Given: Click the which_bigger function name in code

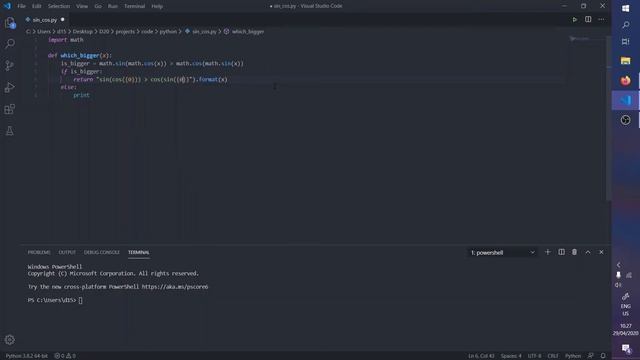Looking at the screenshot, I should tap(80, 56).
